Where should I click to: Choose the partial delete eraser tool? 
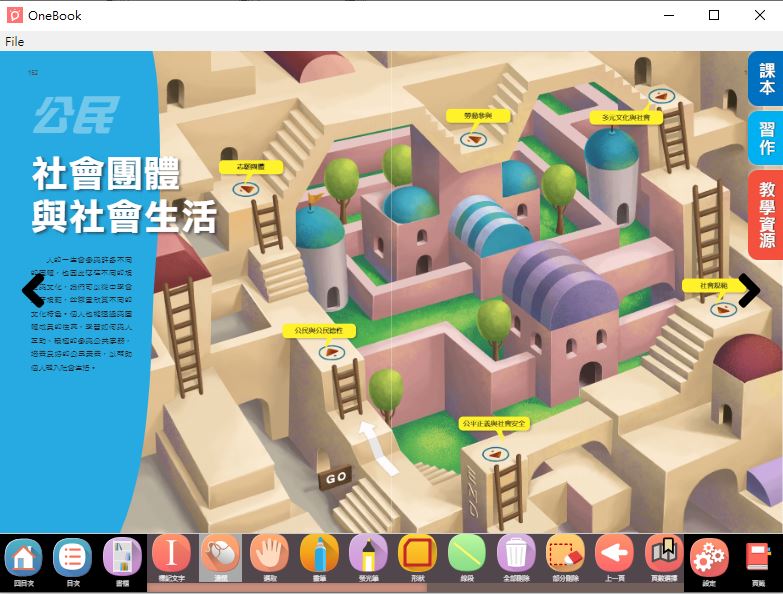(565, 554)
